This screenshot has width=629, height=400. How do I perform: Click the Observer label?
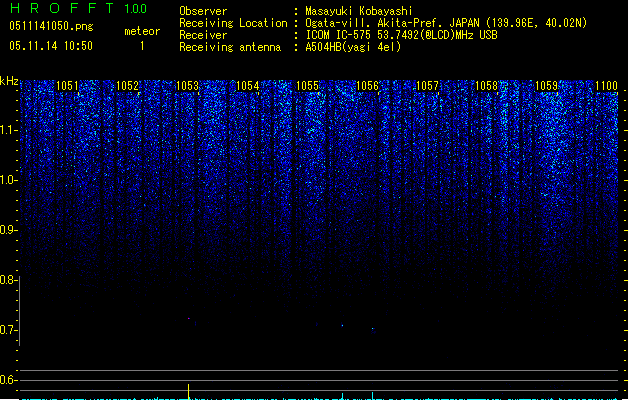click(203, 11)
